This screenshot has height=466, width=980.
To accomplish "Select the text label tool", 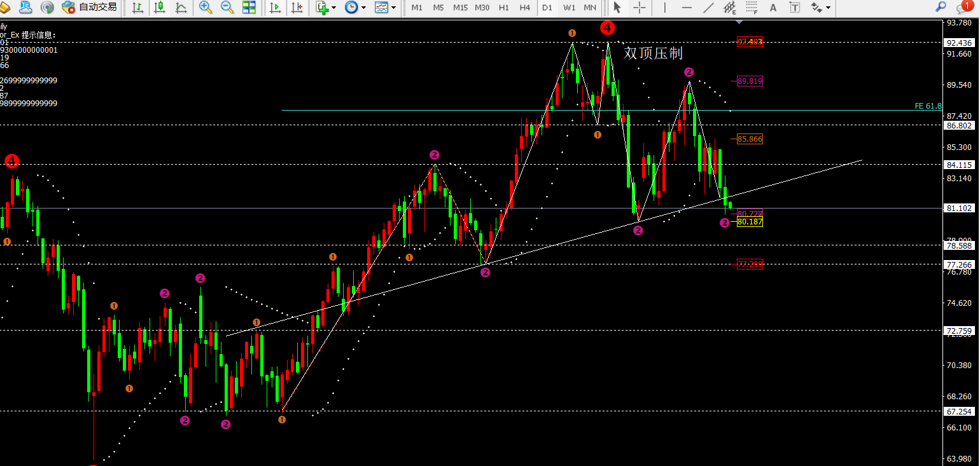I will (795, 8).
